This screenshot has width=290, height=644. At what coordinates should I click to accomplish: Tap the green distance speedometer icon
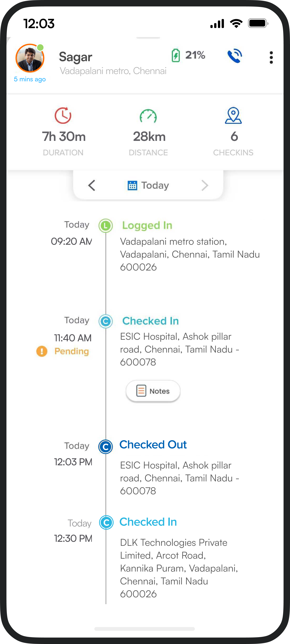(x=148, y=116)
